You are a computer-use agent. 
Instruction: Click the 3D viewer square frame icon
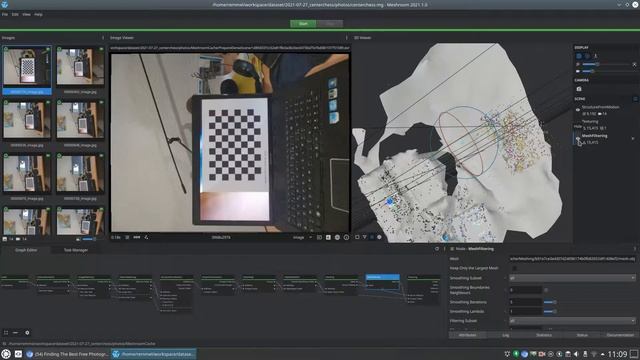(357, 237)
